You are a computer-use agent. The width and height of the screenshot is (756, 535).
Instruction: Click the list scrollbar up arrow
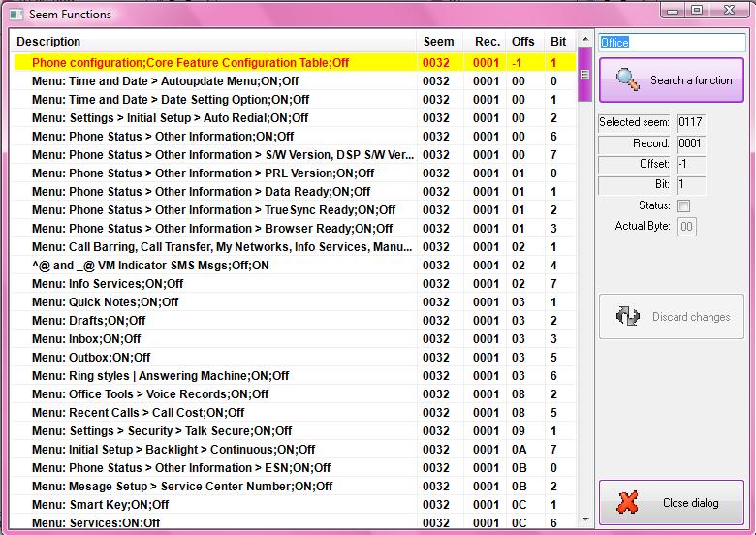click(x=583, y=42)
